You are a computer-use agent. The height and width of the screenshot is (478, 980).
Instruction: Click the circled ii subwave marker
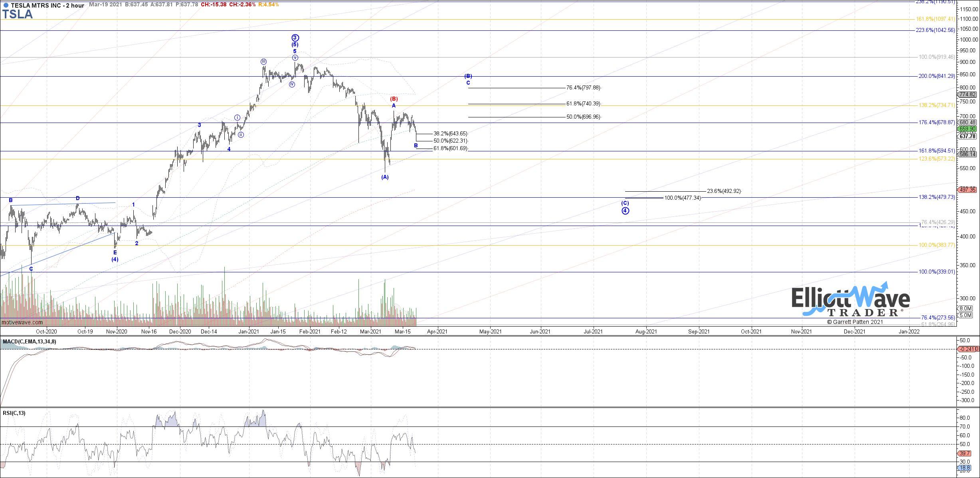[x=241, y=135]
